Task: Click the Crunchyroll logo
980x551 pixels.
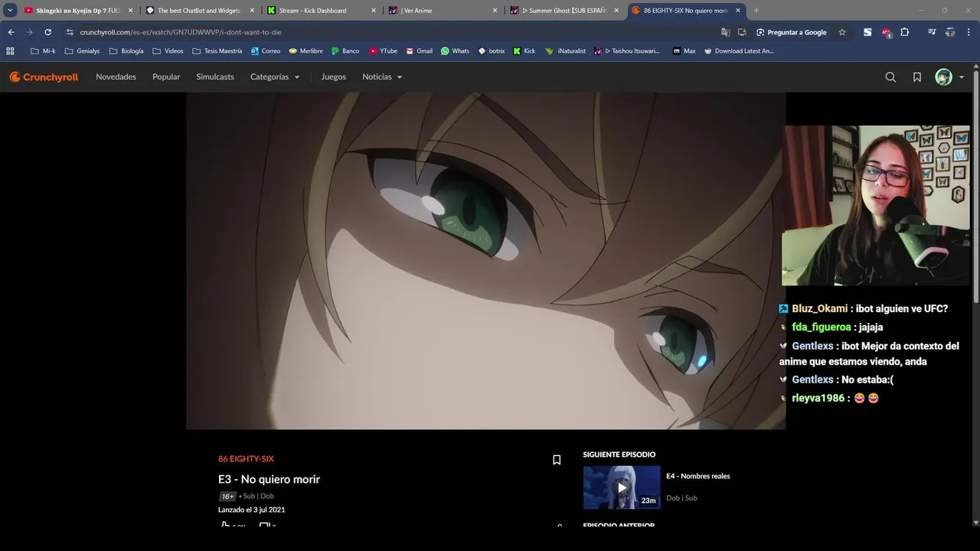Action: (44, 77)
